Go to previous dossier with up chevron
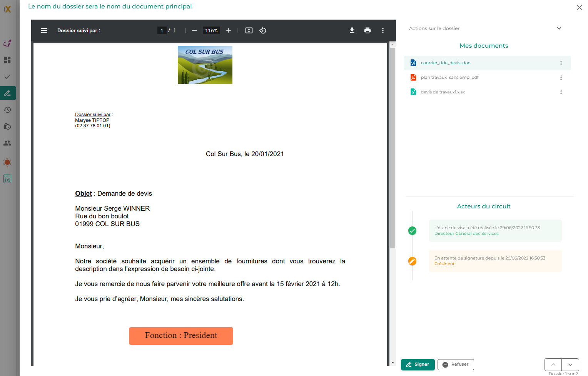 click(553, 364)
